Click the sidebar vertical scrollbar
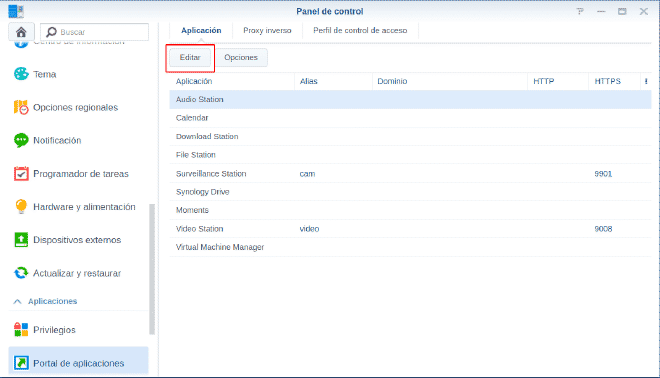660x378 pixels. pos(152,269)
